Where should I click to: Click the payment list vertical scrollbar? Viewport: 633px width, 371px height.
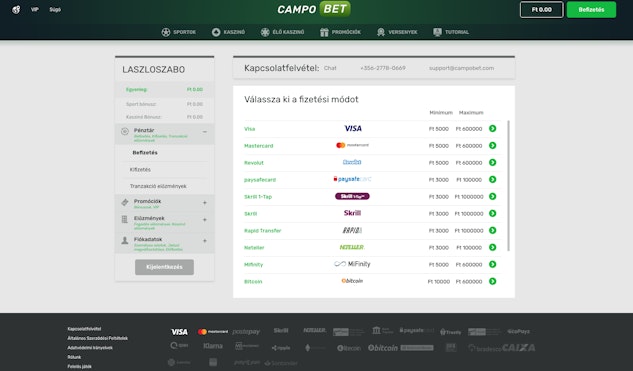point(508,186)
